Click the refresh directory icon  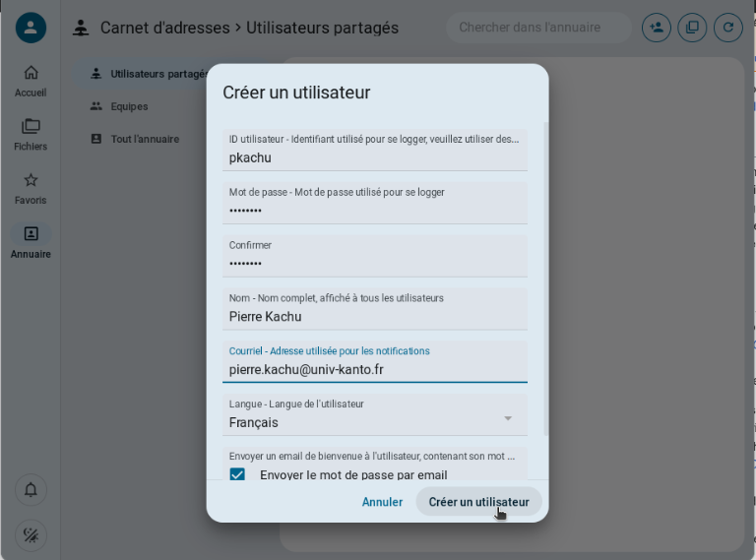pos(728,28)
